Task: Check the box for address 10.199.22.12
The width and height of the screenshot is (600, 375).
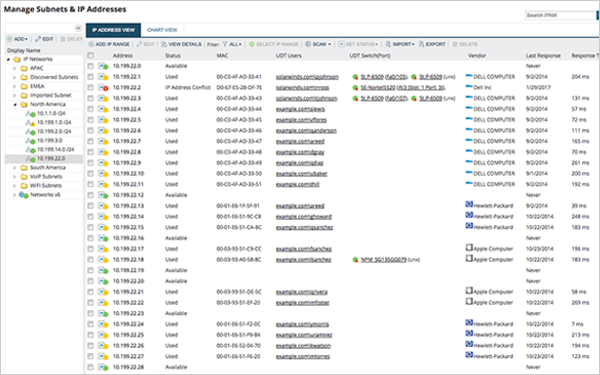Action: pos(91,195)
